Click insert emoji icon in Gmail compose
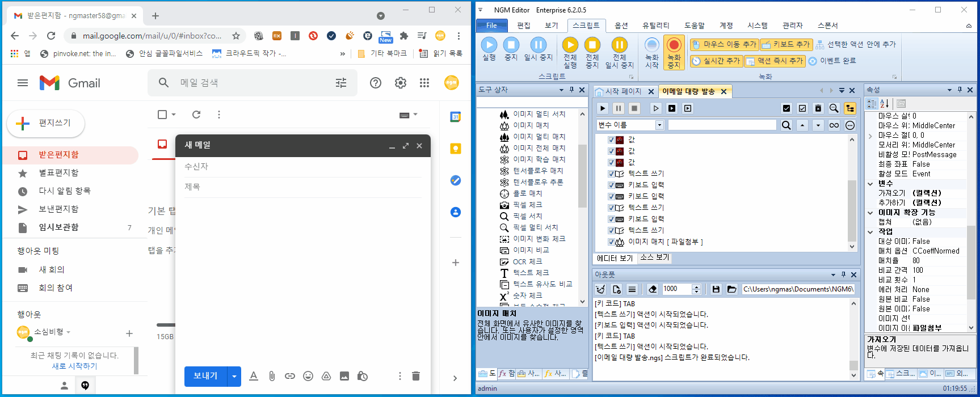980x397 pixels. [308, 376]
